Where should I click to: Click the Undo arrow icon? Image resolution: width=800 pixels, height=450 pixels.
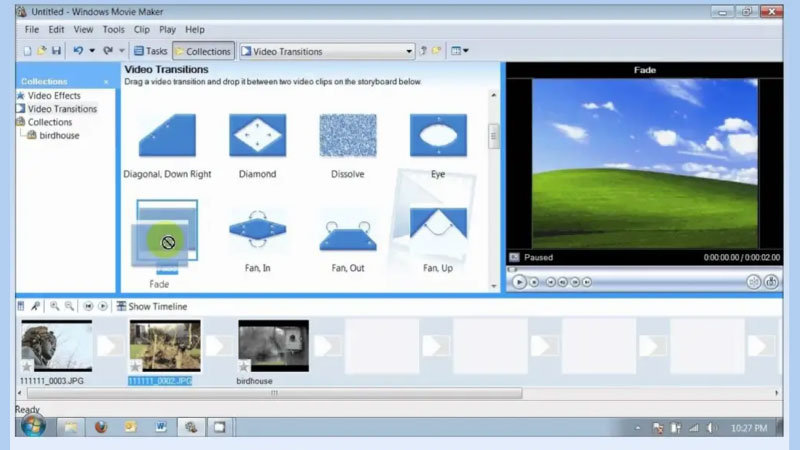[x=77, y=51]
